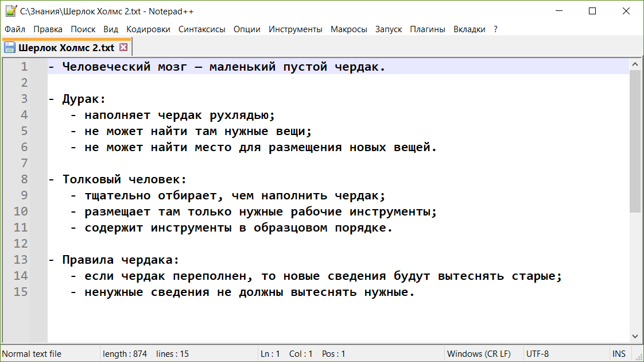
Task: Open the Поиск menu
Action: coord(83,29)
